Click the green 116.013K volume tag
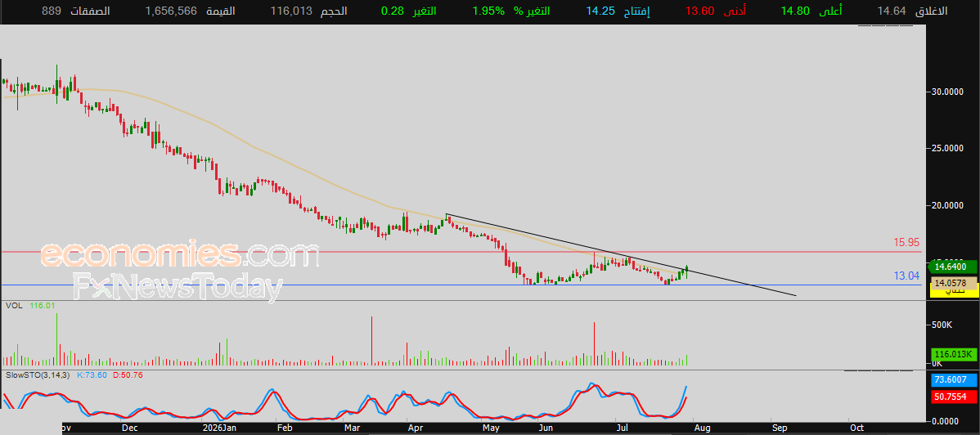980x435 pixels. tap(952, 354)
